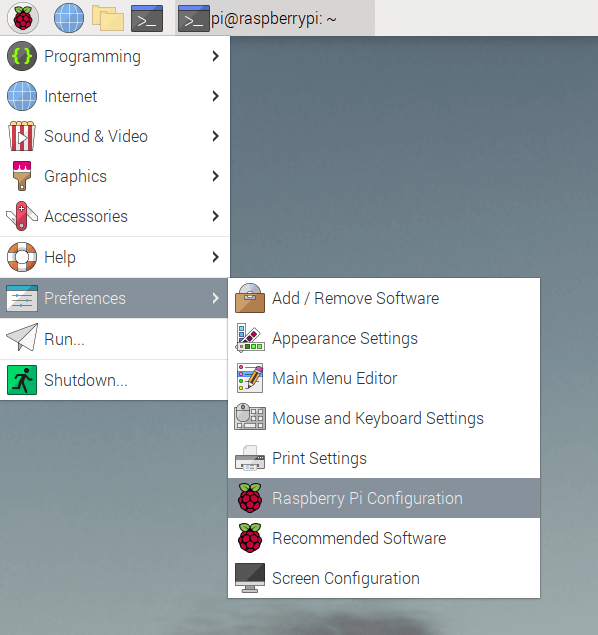The image size is (598, 635).
Task: Open Print Settings
Action: click(384, 458)
